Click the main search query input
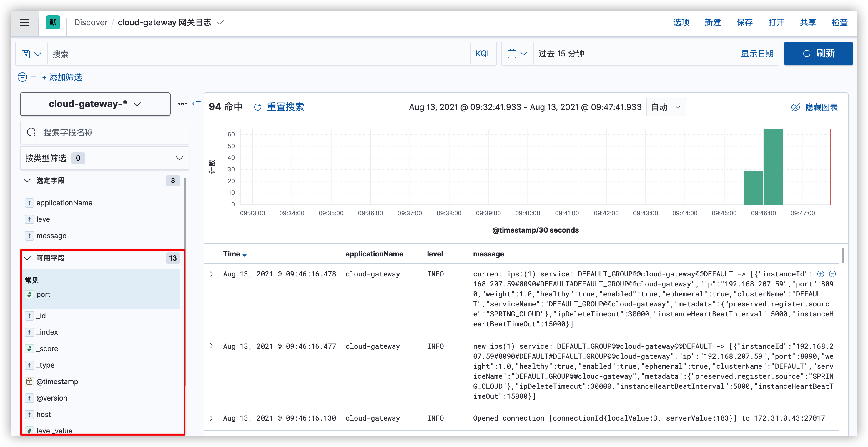The image size is (868, 447). [x=259, y=54]
